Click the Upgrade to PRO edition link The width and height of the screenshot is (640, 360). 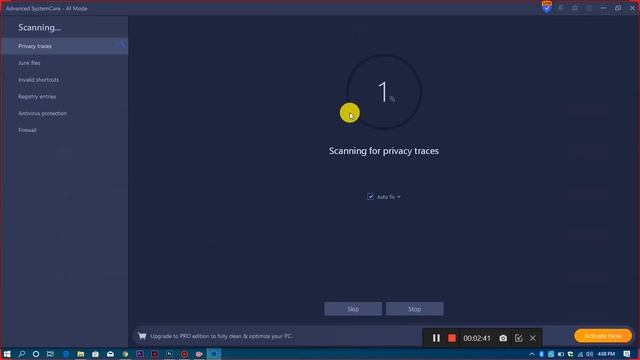click(221, 336)
